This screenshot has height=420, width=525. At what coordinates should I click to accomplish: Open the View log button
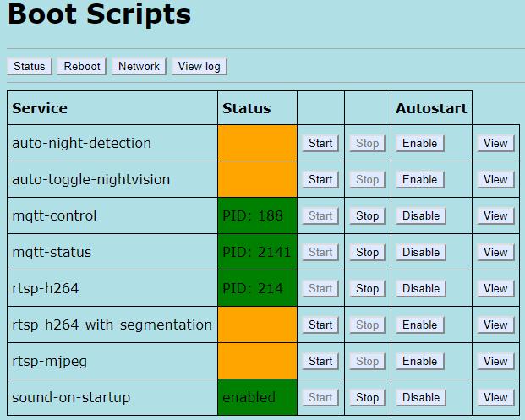(200, 66)
